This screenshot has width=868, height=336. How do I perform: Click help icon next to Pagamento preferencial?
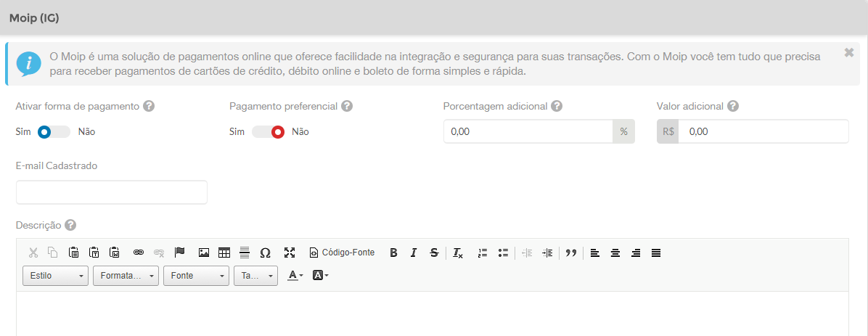(x=346, y=106)
